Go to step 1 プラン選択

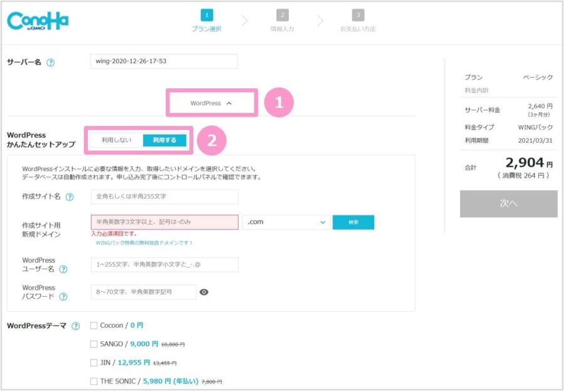(x=207, y=21)
